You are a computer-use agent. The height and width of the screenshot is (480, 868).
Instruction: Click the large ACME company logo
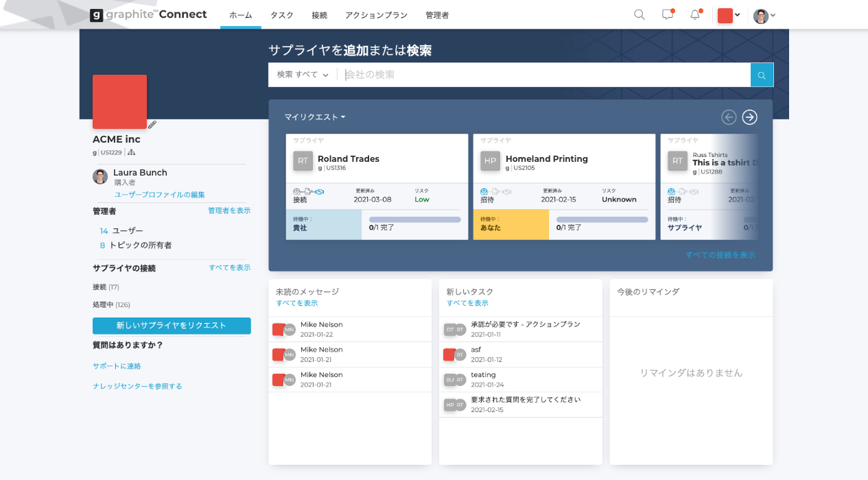coord(119,101)
